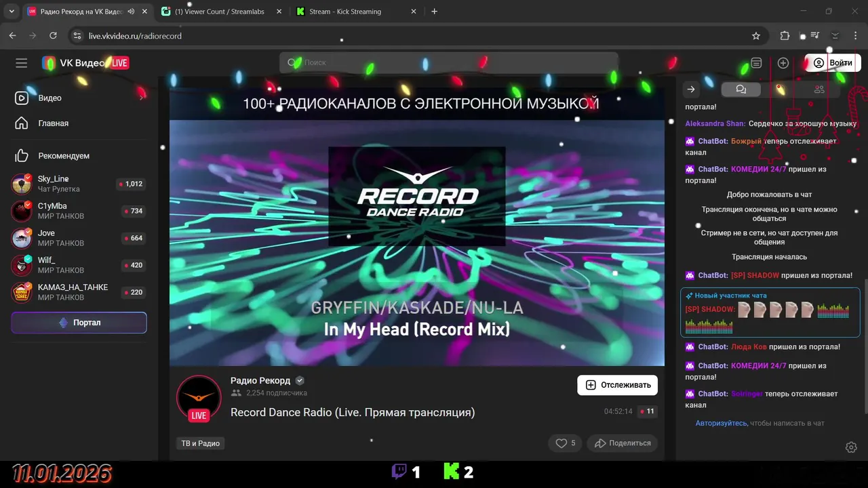Go to Главная home page
The height and width of the screenshot is (488, 868).
click(x=53, y=123)
